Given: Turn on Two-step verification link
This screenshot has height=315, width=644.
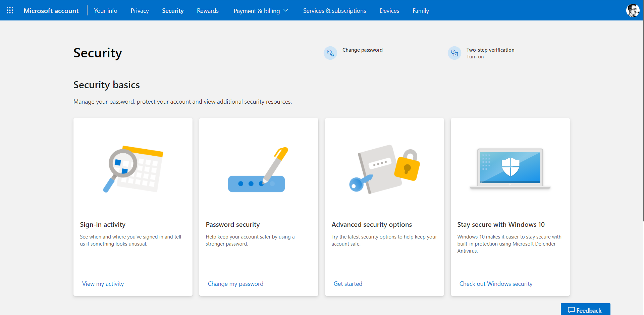Looking at the screenshot, I should tap(475, 57).
